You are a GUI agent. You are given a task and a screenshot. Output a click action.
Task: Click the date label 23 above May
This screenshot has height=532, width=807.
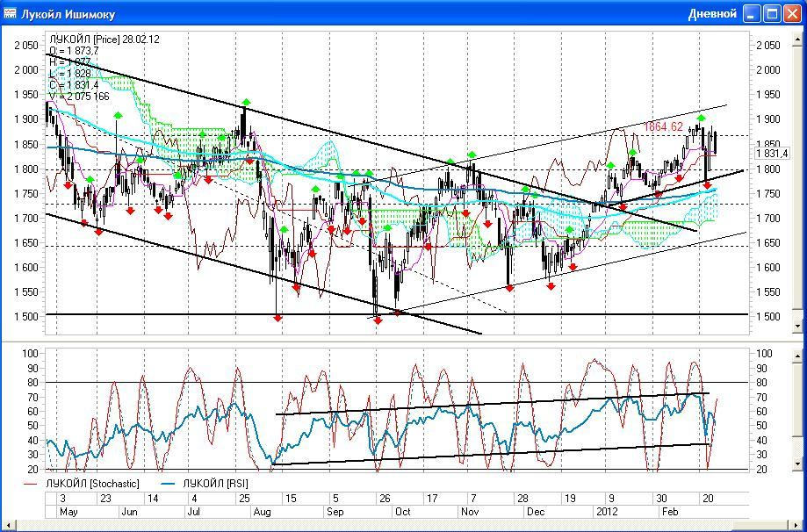click(x=105, y=499)
